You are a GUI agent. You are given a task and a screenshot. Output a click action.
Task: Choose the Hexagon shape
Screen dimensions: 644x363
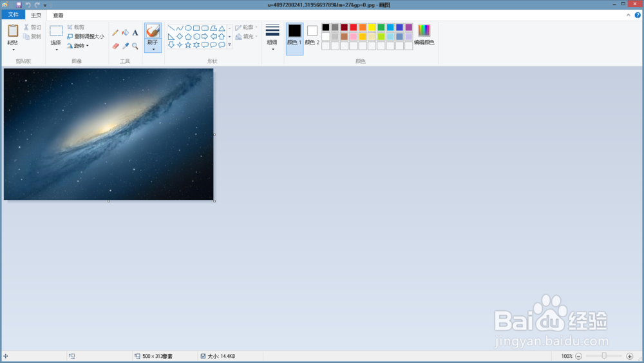196,37
